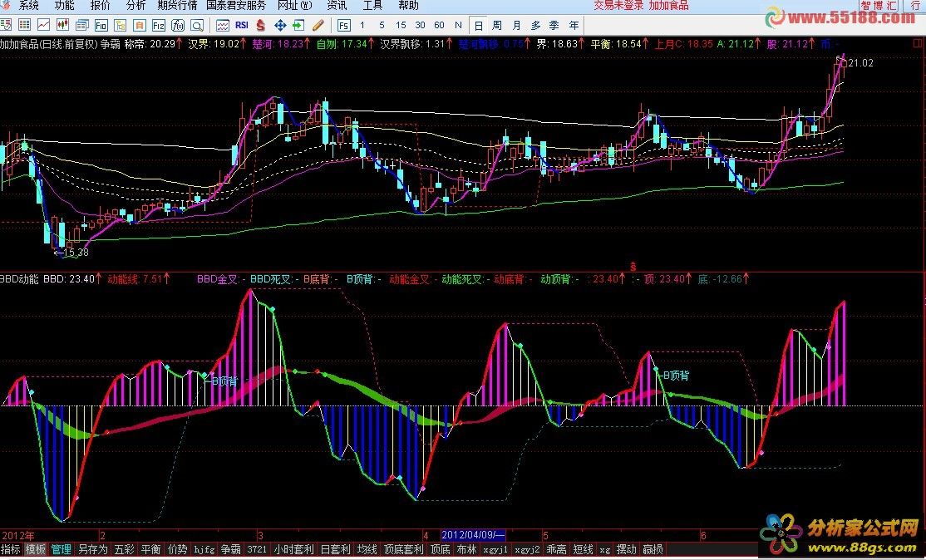Click the checklist icon at toolbar start
Screen dimensions: 926x560
click(x=5, y=25)
